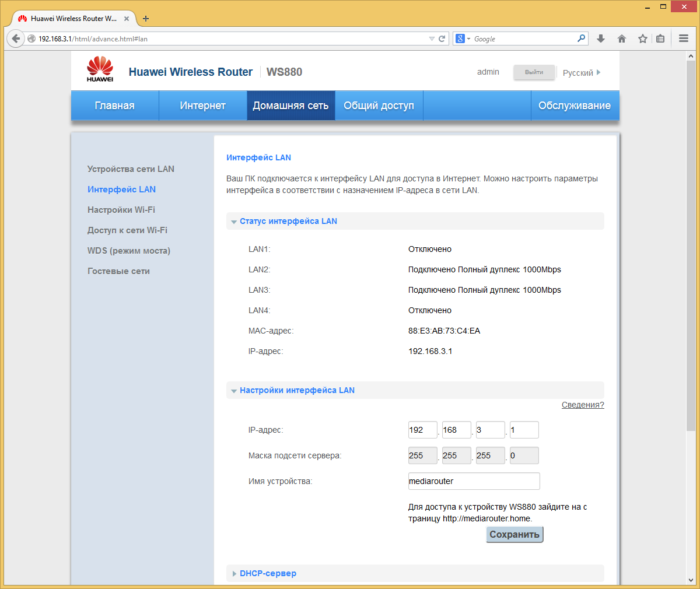700x589 pixels.
Task: Switch to Общий доступ tab
Action: (379, 106)
